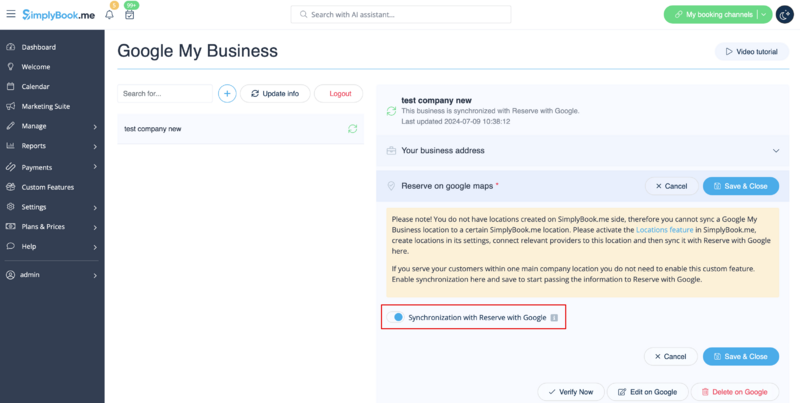Click the Plans & Prices money icon

tap(10, 226)
